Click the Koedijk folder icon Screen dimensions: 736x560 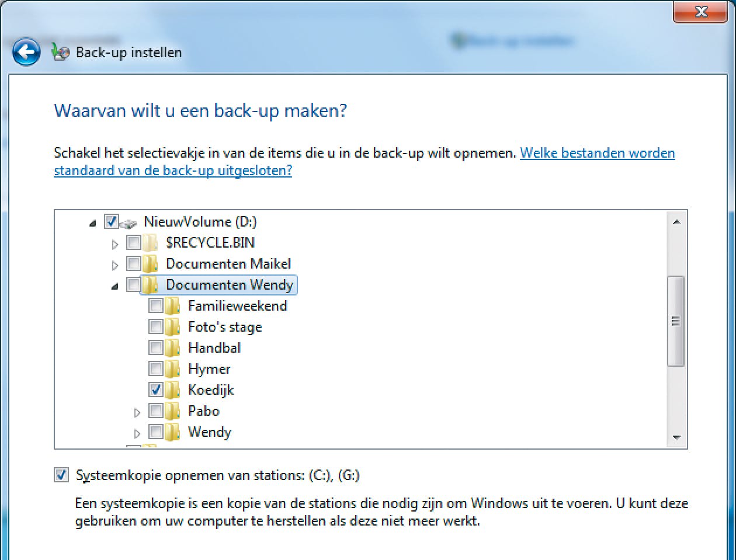coord(172,390)
